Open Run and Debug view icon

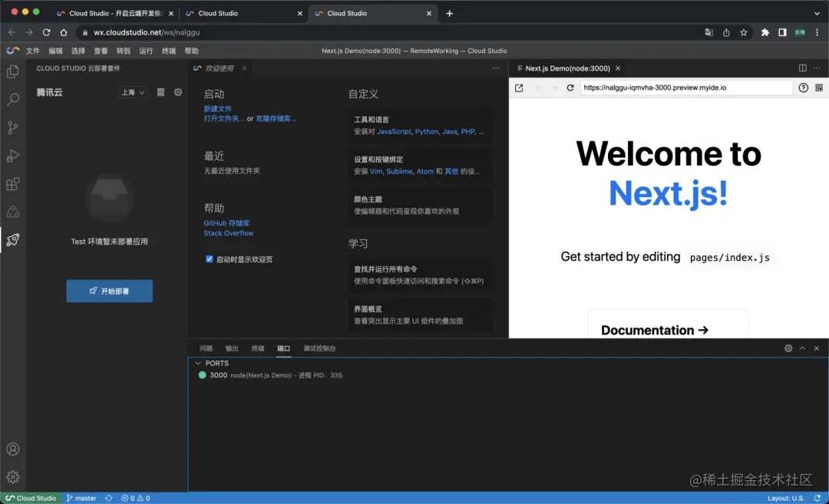tap(13, 155)
